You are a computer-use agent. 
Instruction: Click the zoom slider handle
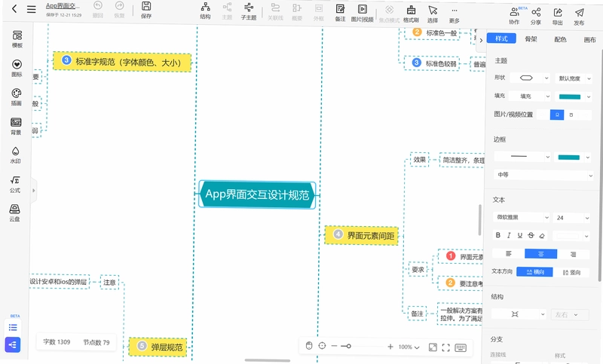[x=348, y=346]
